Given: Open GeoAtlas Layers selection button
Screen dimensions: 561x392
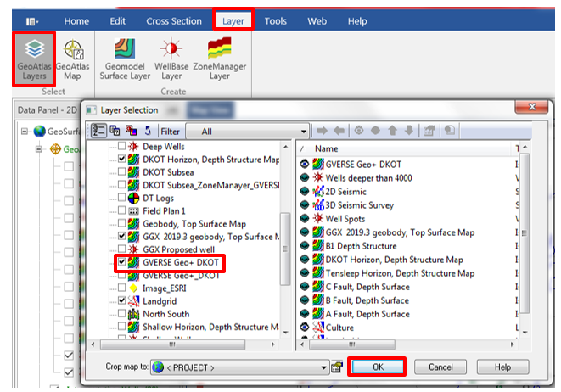Looking at the screenshot, I should tap(34, 59).
